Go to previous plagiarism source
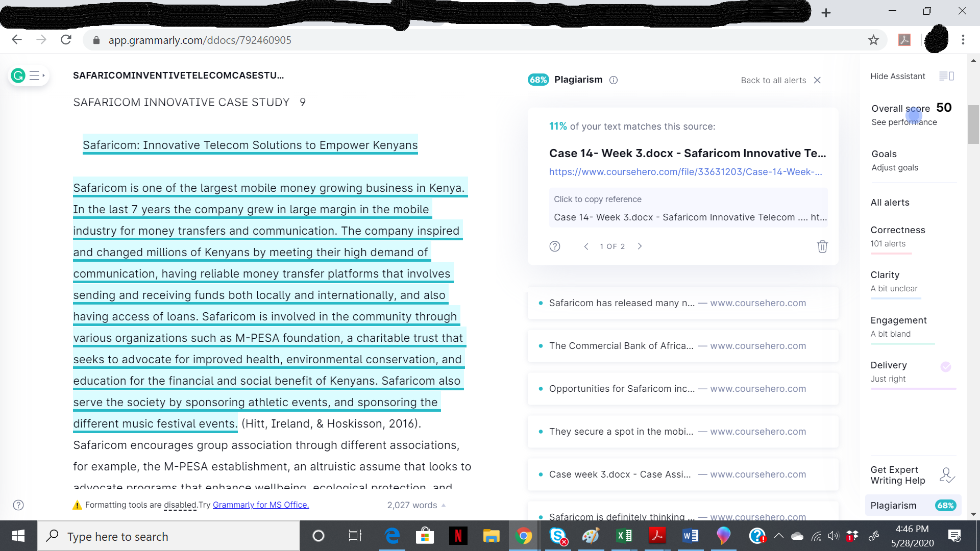Viewport: 980px width, 551px height. tap(586, 246)
